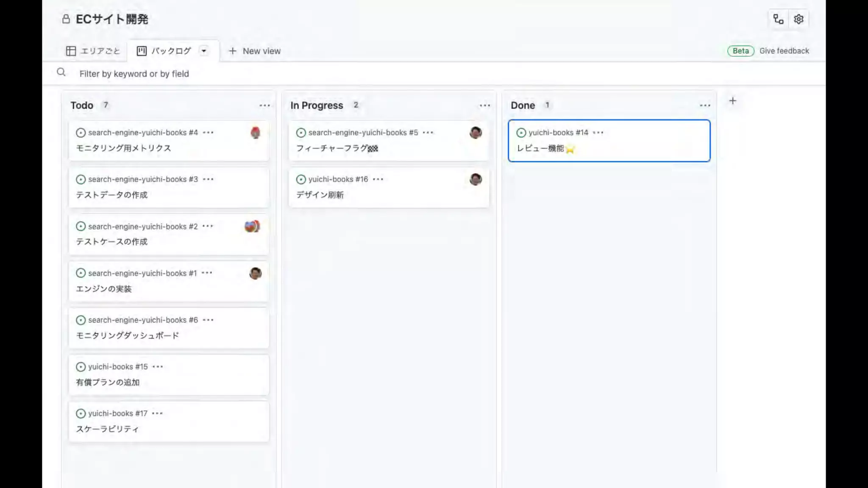Click the assignee avatar on デザイン刷新 card
The height and width of the screenshot is (488, 868).
pos(476,179)
